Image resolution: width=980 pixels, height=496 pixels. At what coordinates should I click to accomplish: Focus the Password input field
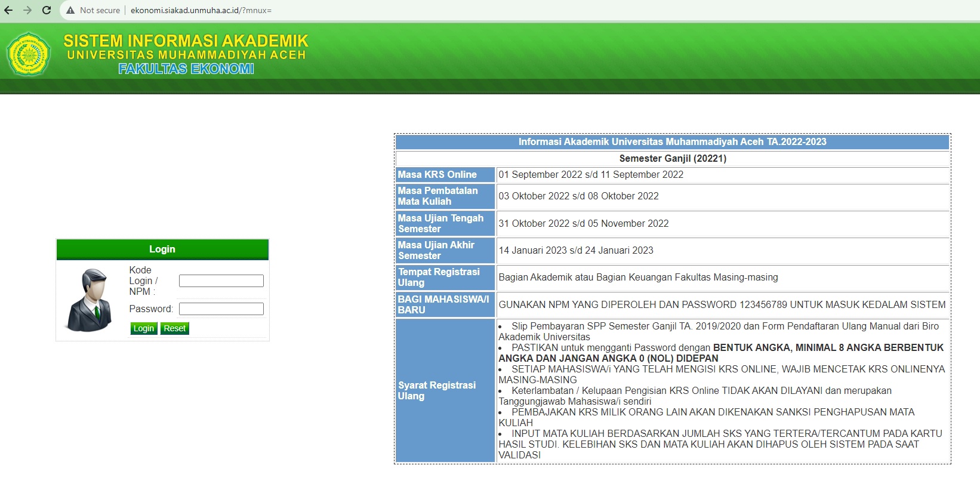pos(221,309)
